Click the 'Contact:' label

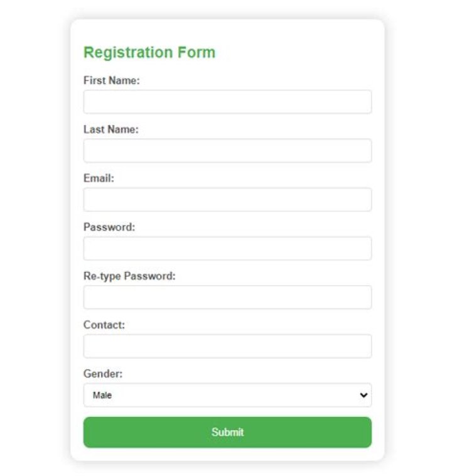click(x=104, y=325)
